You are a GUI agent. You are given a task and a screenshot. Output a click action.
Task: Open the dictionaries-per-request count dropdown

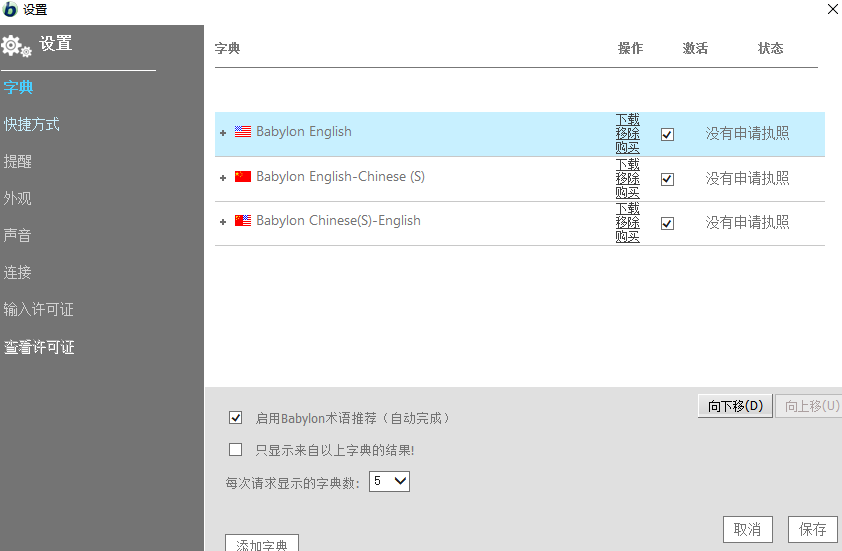pyautogui.click(x=389, y=482)
